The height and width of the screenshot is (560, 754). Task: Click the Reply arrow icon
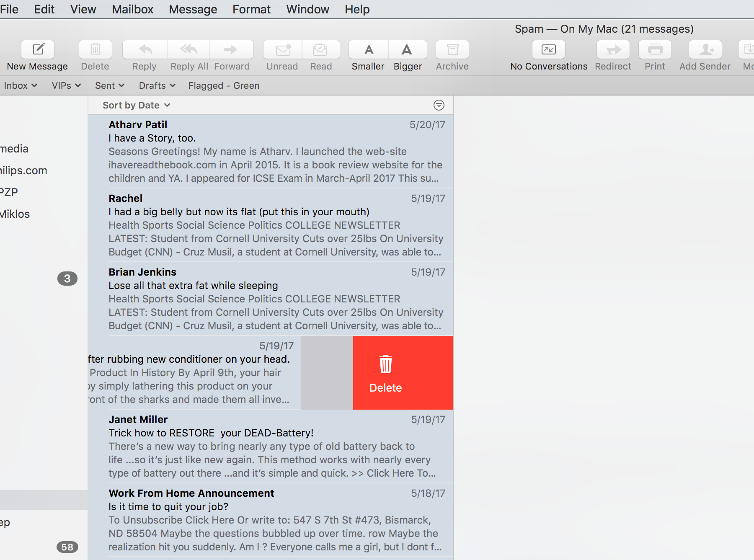click(145, 50)
